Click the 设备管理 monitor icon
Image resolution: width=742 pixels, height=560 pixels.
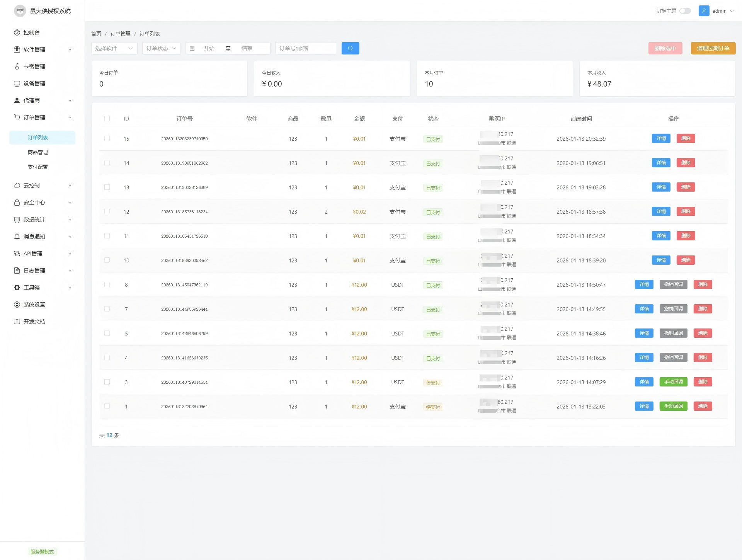click(x=17, y=83)
